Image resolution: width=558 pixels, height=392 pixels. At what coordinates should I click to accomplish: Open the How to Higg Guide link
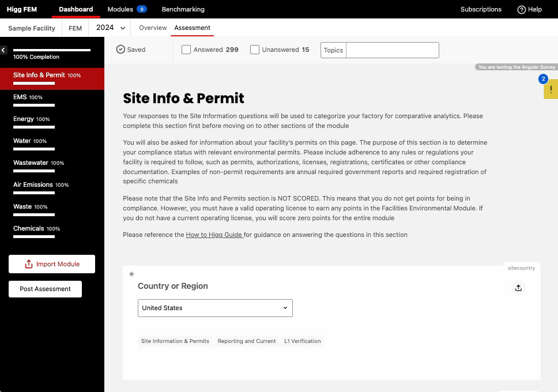(214, 235)
